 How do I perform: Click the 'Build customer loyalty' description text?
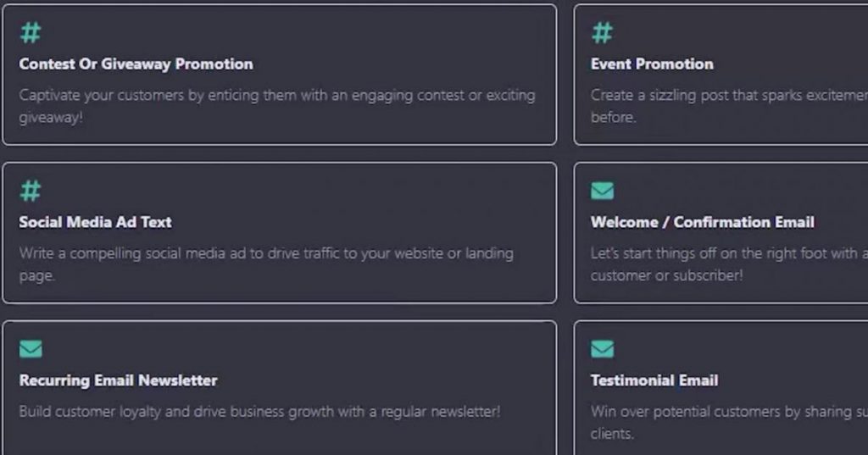click(x=259, y=412)
